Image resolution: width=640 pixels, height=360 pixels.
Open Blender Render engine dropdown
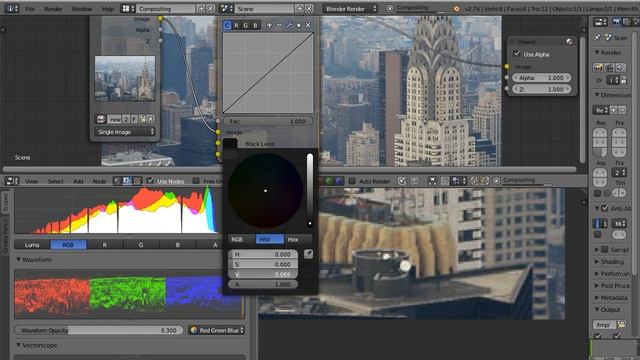pyautogui.click(x=351, y=8)
